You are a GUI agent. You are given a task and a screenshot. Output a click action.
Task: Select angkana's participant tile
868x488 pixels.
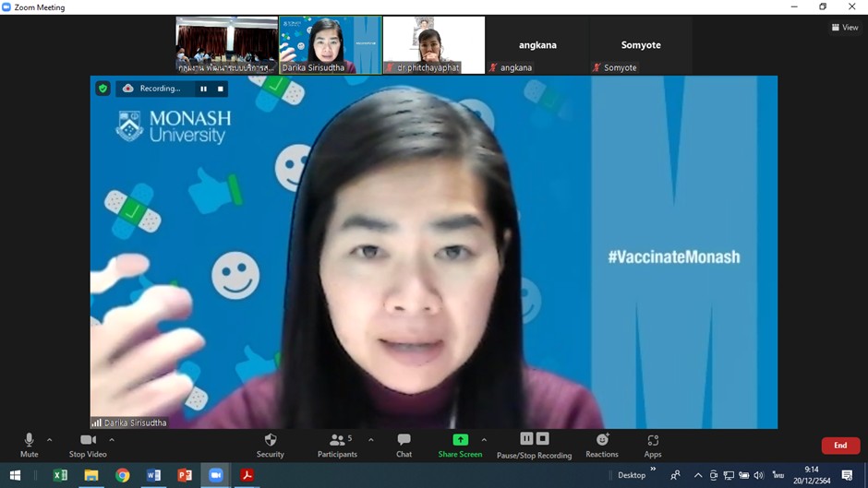click(537, 45)
